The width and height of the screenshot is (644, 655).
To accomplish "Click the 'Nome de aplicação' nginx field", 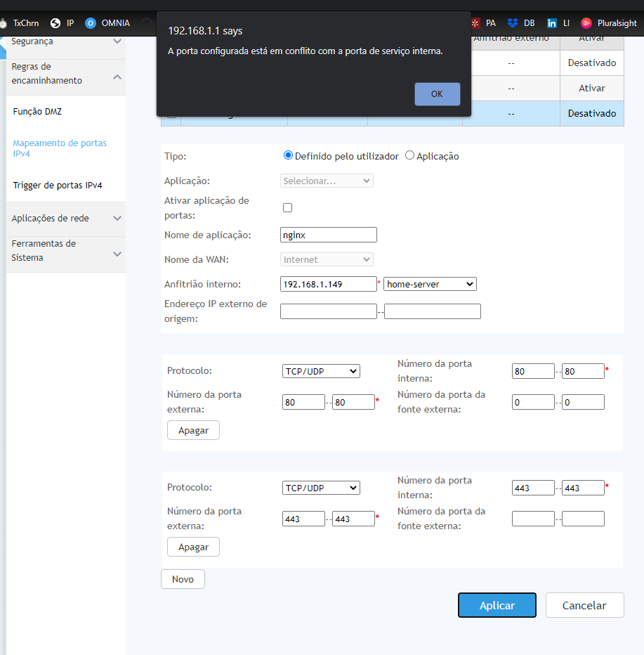I will (329, 235).
